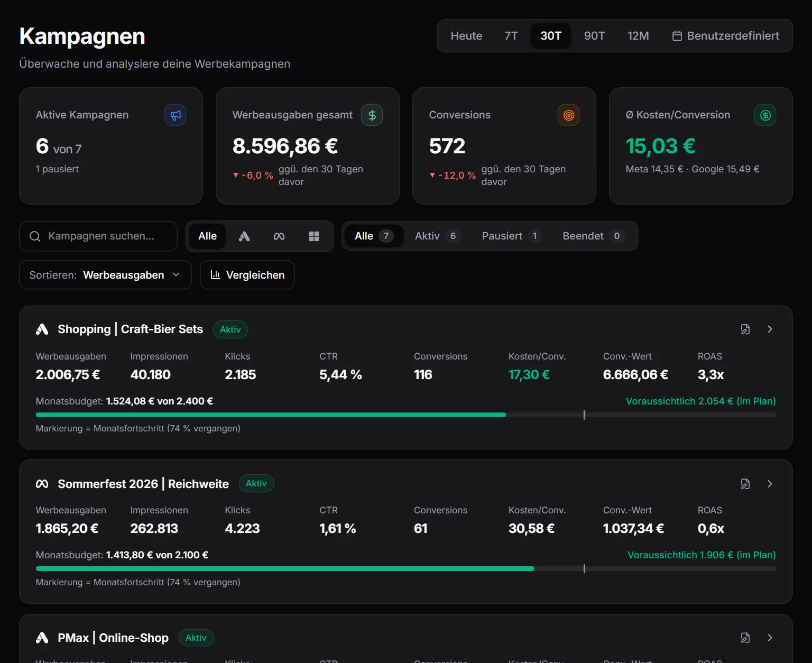Switch time range to Heute
The width and height of the screenshot is (812, 663).
point(466,36)
